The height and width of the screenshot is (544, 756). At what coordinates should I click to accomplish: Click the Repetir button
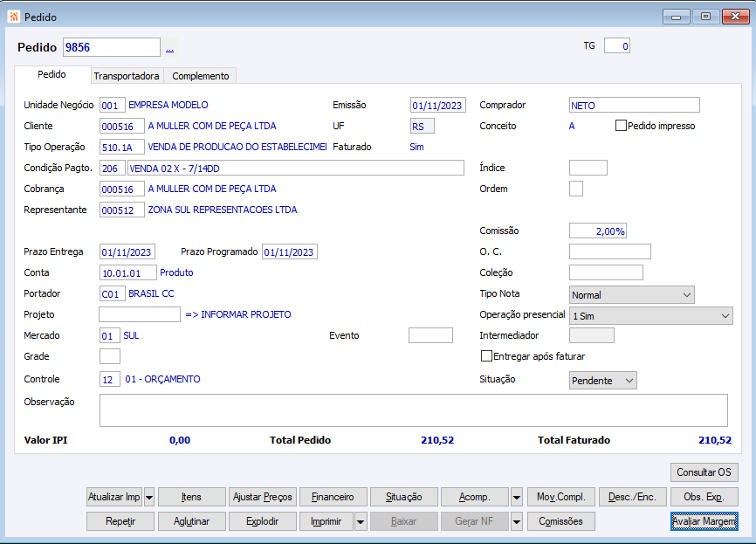tap(120, 521)
